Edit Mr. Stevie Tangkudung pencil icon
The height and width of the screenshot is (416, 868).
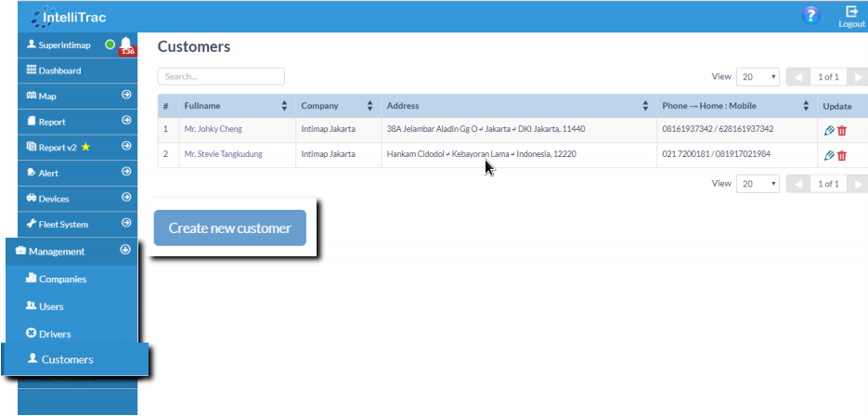coord(829,155)
